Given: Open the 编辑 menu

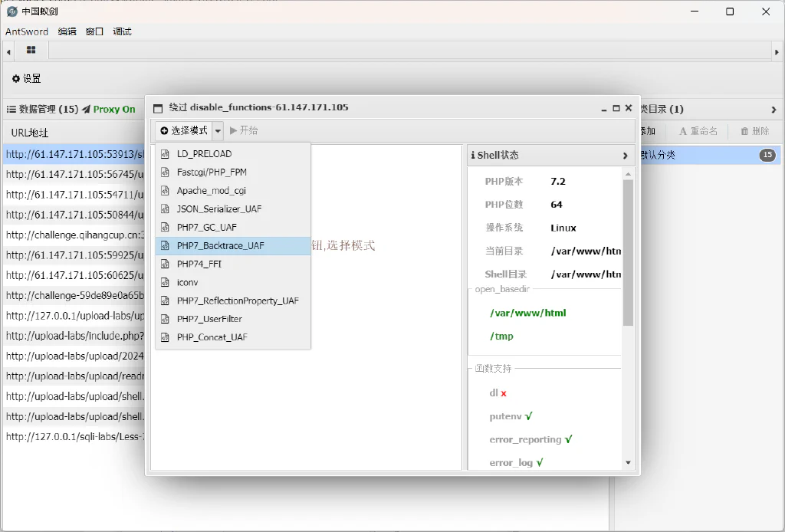Looking at the screenshot, I should [67, 31].
